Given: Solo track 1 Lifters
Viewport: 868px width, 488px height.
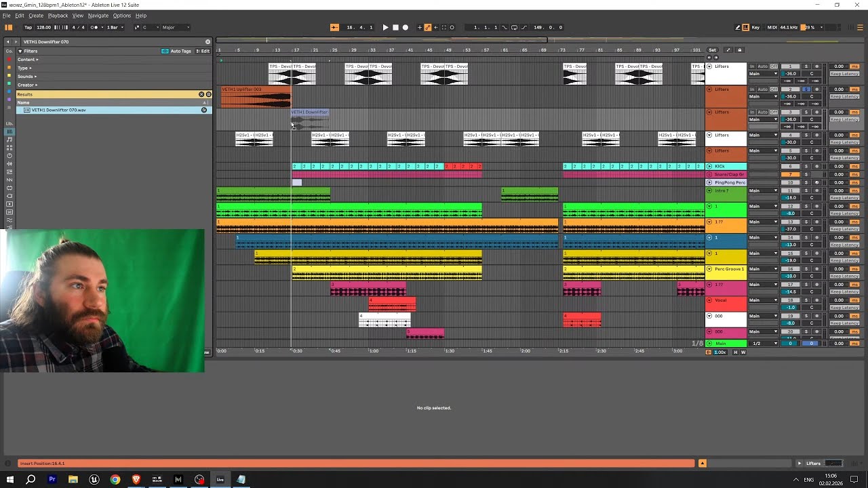Looking at the screenshot, I should point(806,66).
